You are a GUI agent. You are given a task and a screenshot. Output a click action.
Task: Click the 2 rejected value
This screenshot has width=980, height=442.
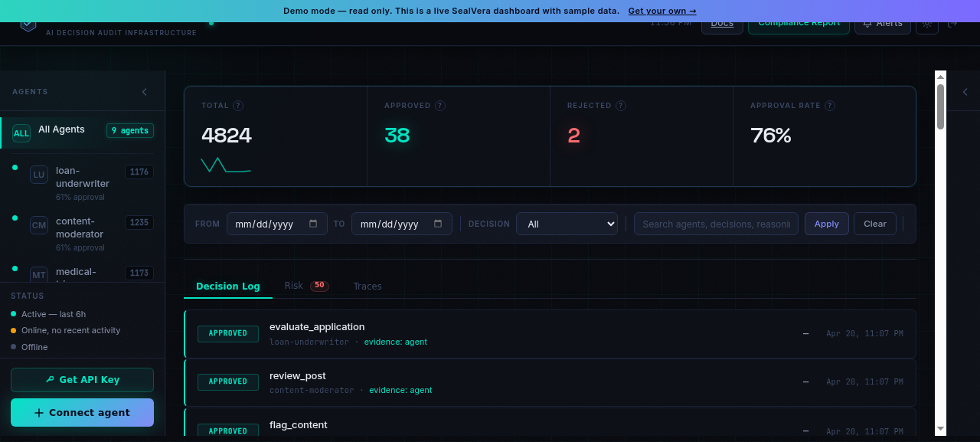573,136
